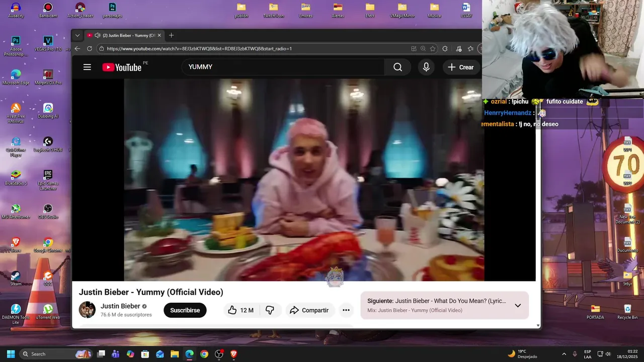Image resolution: width=644 pixels, height=362 pixels.
Task: Dislike the video with thumbs down
Action: pyautogui.click(x=270, y=310)
